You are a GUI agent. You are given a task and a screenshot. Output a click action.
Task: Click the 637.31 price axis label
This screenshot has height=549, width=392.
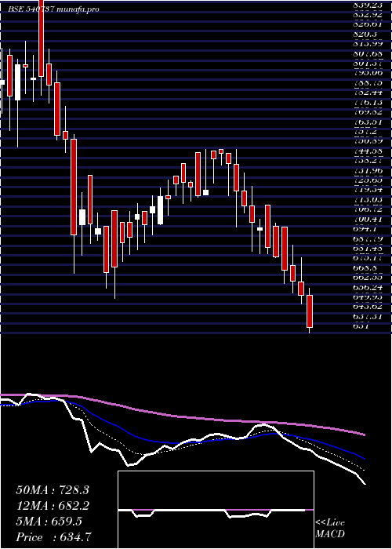(x=368, y=317)
